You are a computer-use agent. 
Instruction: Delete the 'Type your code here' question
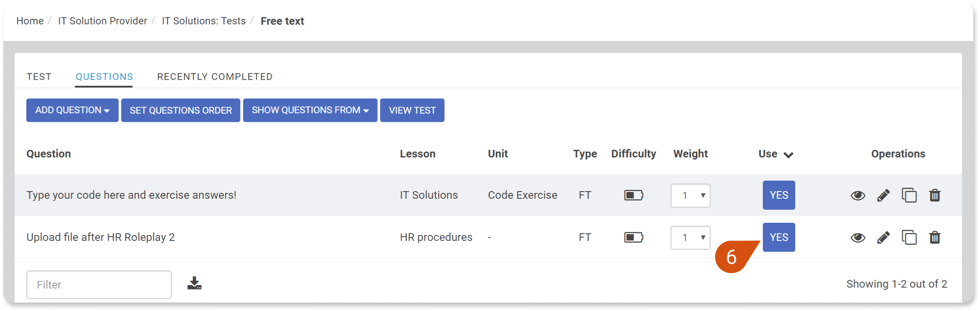(x=935, y=195)
